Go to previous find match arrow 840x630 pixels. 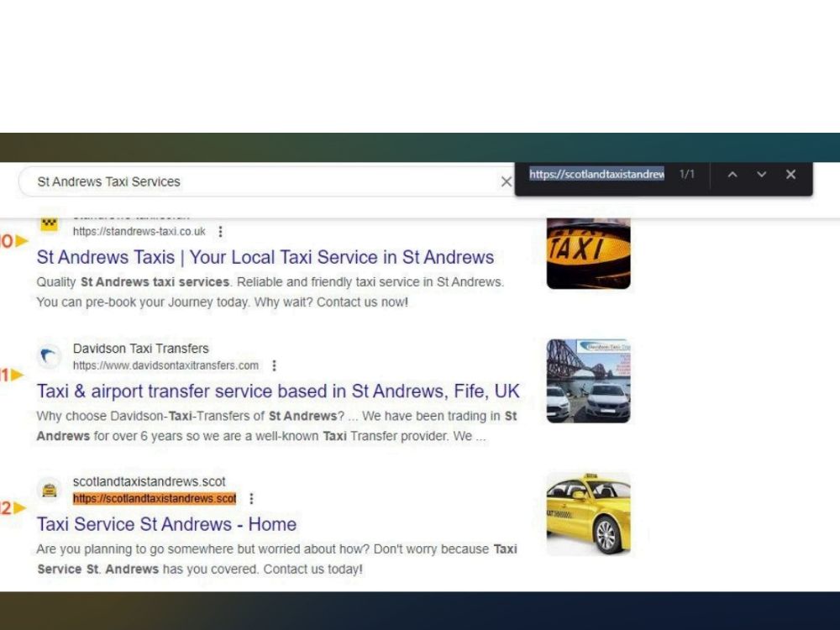(732, 175)
